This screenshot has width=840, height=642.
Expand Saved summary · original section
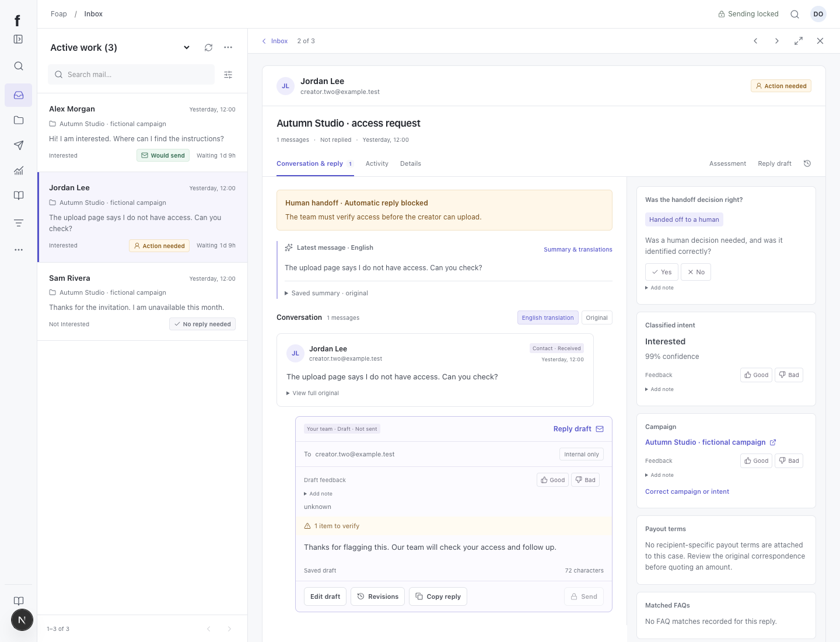click(326, 293)
